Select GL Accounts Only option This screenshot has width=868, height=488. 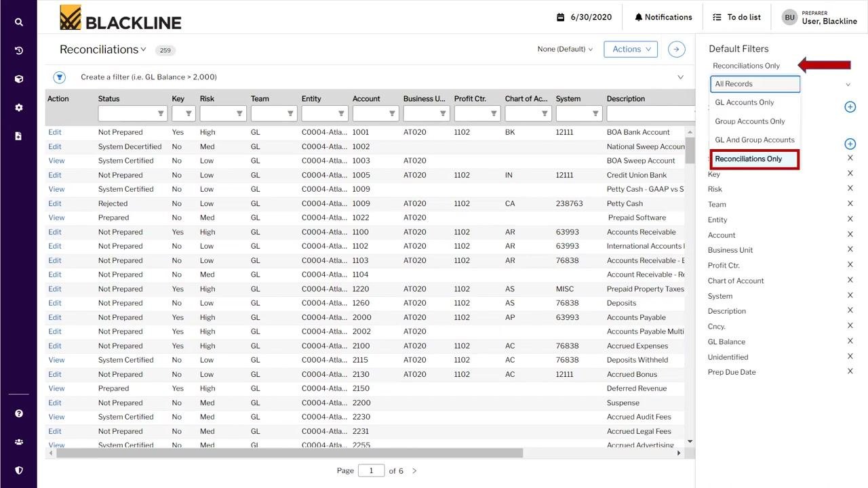pos(745,102)
